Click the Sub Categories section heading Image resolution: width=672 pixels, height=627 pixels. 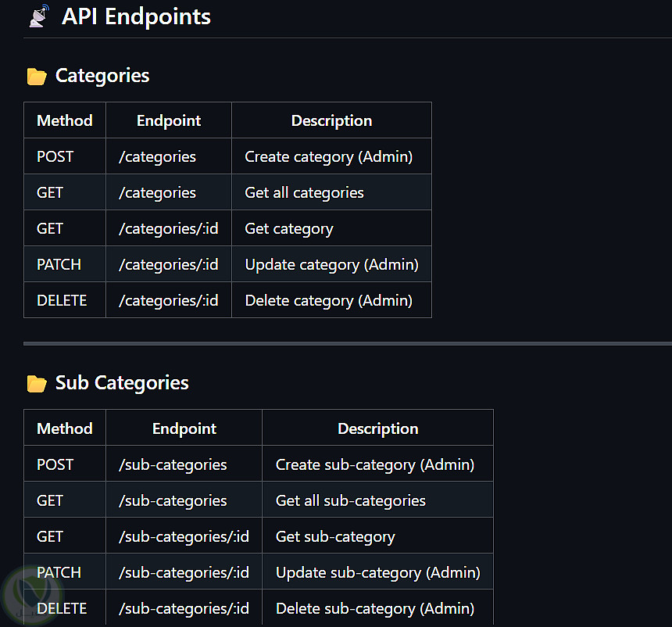point(122,383)
